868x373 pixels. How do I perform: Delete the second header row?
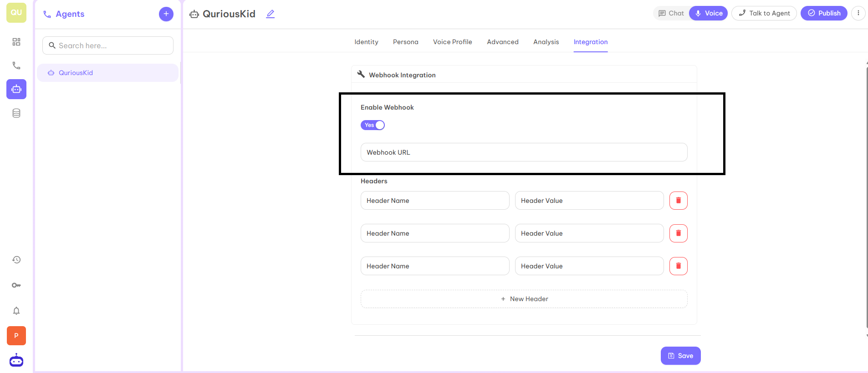pos(679,233)
